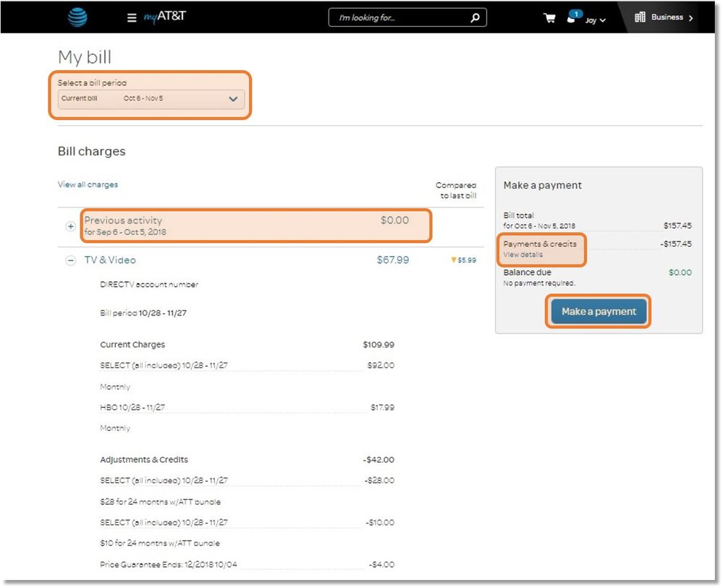This screenshot has height=588, width=723.
Task: Open the View all charges link
Action: (88, 184)
